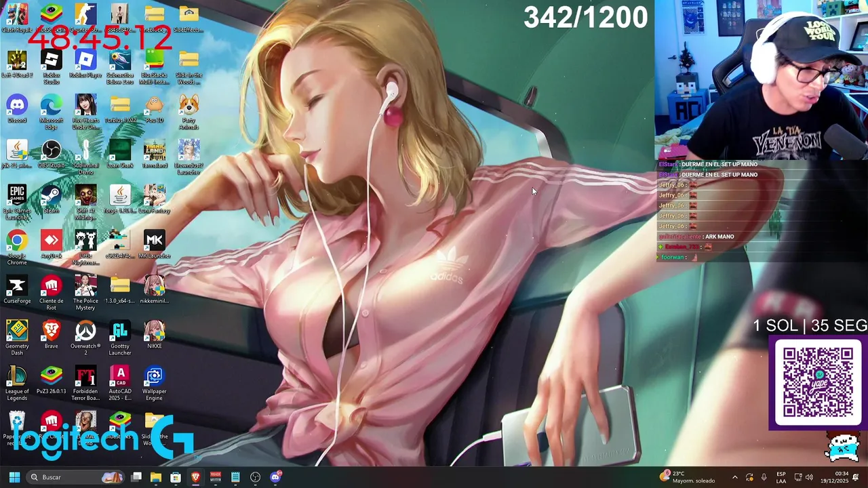Open the weather widget showing 23°C
The width and height of the screenshot is (868, 488).
point(688,477)
